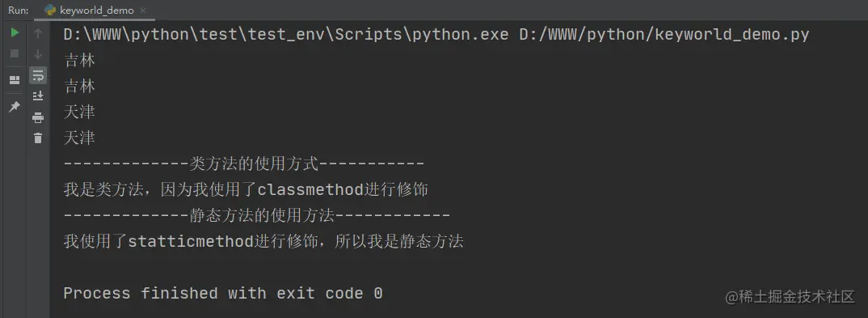868x318 pixels.
Task: Toggle the Scroll to End icon
Action: (38, 95)
